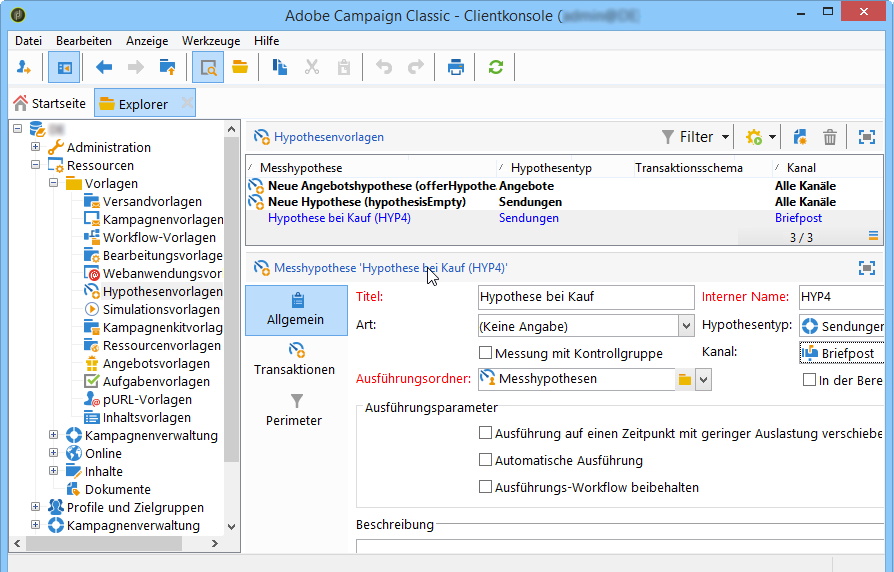Click the Titel input field

tap(586, 297)
